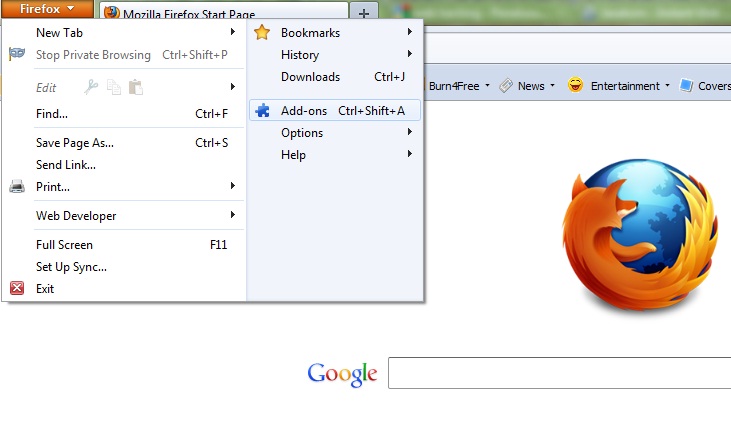Expand the Options submenu arrow
Image resolution: width=731 pixels, height=425 pixels.
point(409,132)
